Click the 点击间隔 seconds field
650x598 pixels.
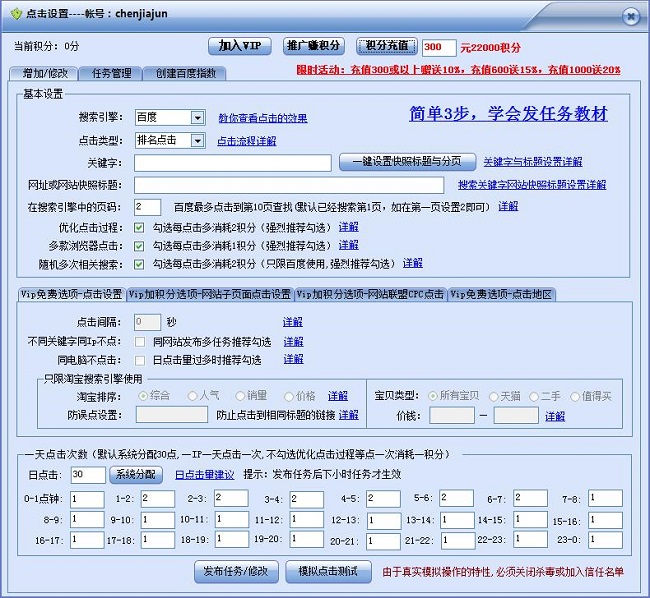(x=148, y=322)
